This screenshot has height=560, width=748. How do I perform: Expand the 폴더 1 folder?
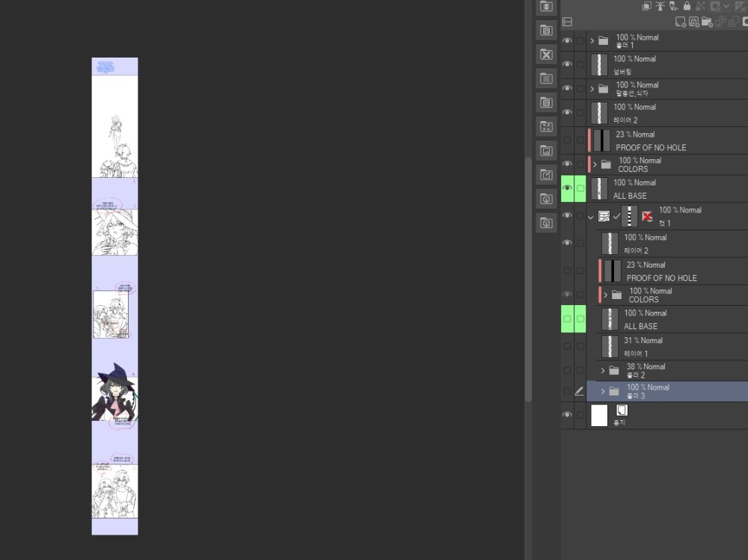coord(592,41)
